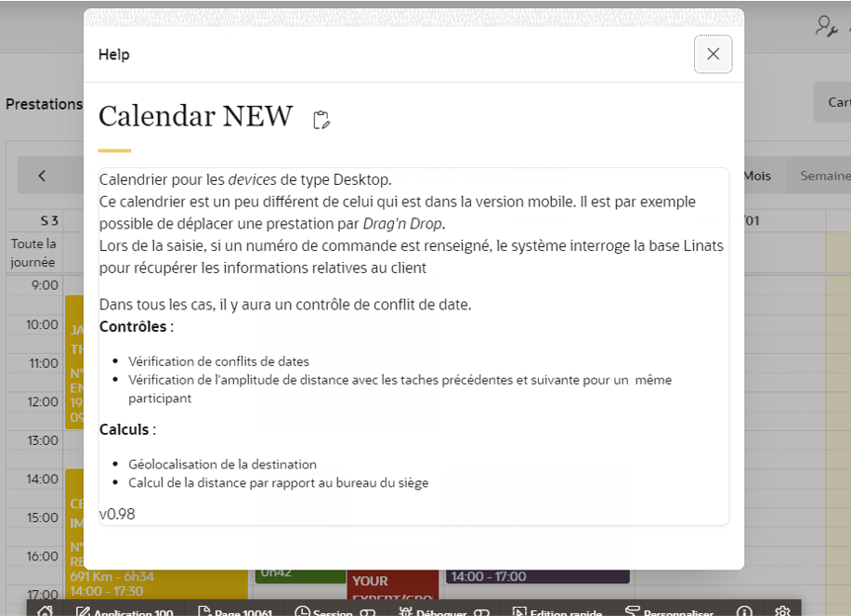Screen dimensions: 851x616
Task: Open Page 10061 in developer toolbar
Action: pyautogui.click(x=235, y=611)
